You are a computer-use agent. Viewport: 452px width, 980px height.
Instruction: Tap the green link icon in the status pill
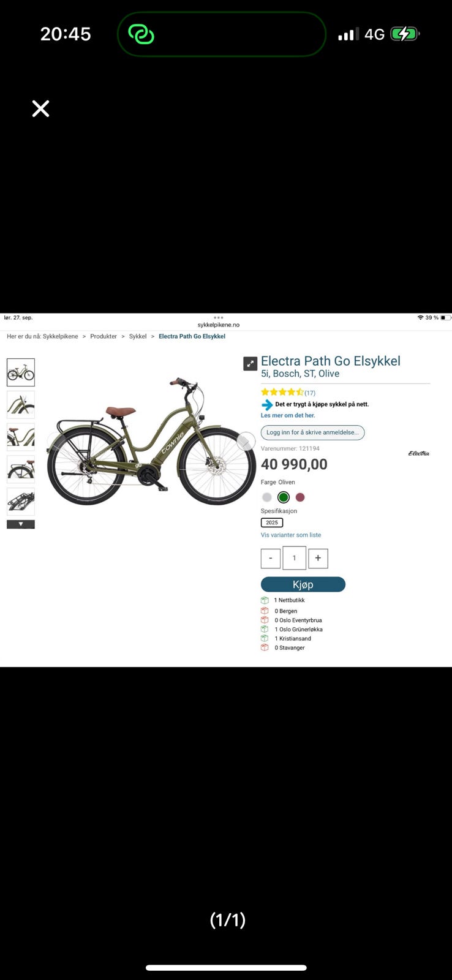[141, 34]
